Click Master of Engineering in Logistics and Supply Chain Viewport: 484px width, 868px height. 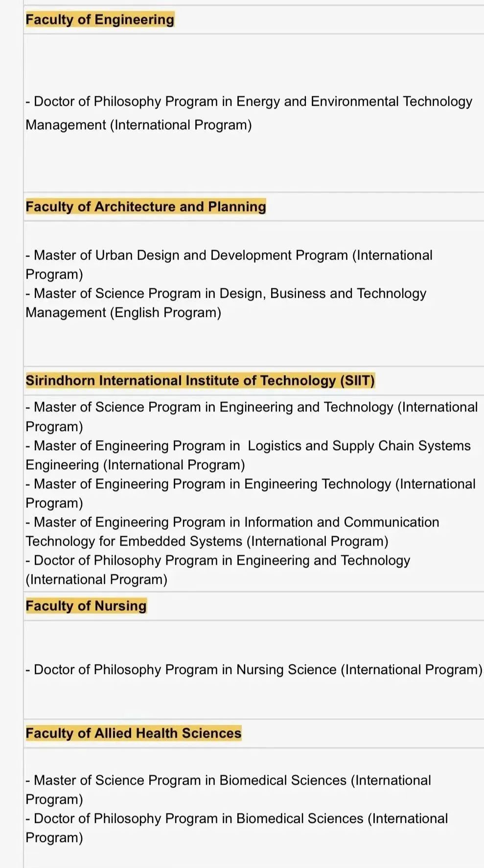(248, 455)
